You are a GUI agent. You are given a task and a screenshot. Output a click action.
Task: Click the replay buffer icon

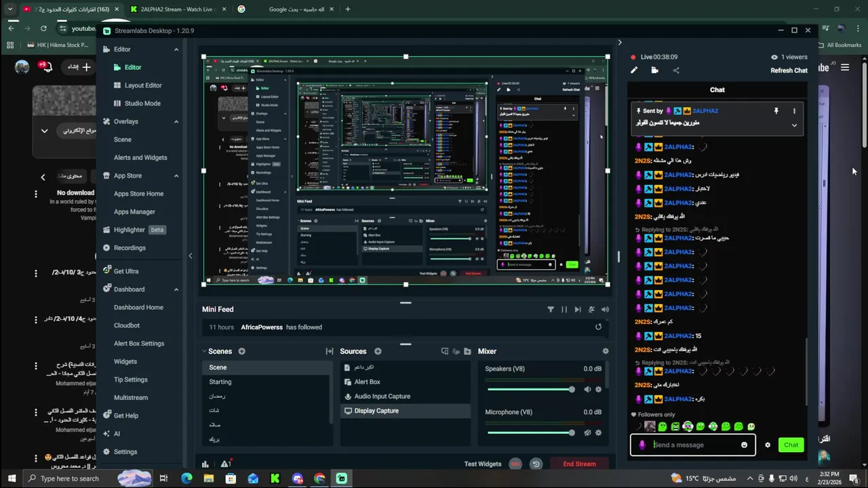(x=536, y=464)
